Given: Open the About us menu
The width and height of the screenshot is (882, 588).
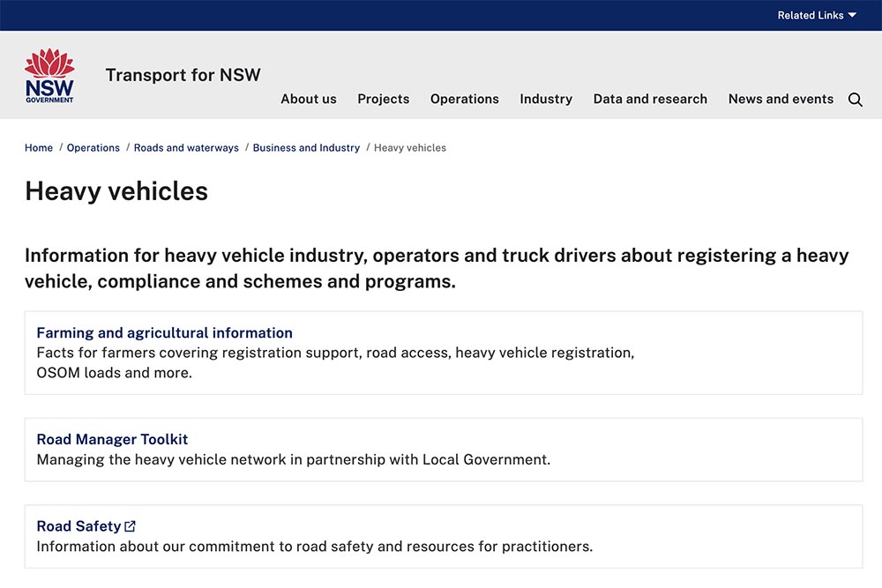Looking at the screenshot, I should 308,99.
